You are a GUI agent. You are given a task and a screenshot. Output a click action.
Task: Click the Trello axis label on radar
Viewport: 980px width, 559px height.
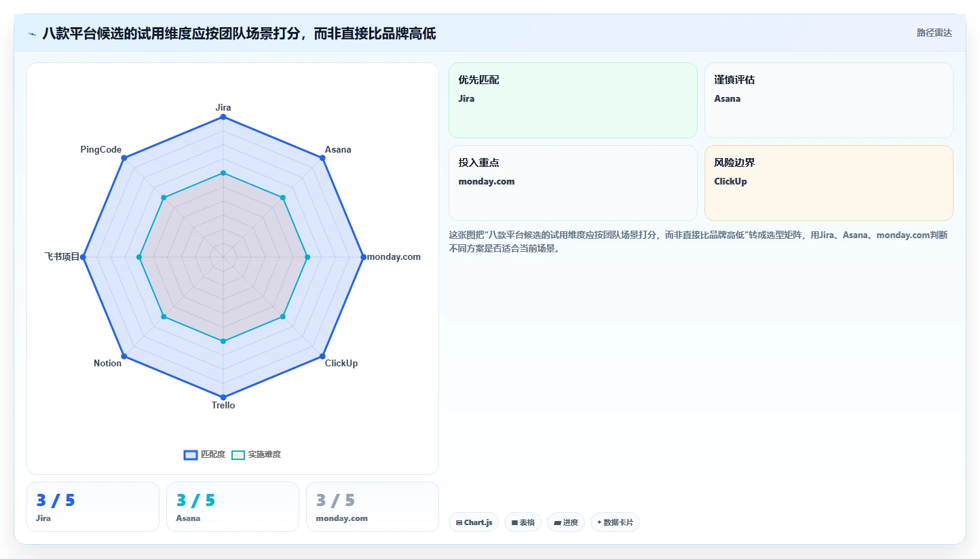[223, 405]
